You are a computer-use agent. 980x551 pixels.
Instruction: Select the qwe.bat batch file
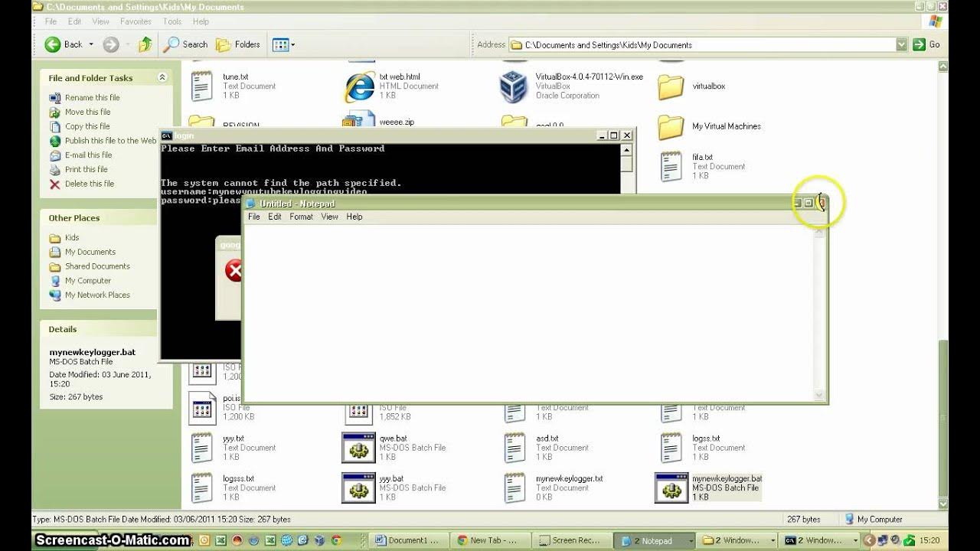358,448
